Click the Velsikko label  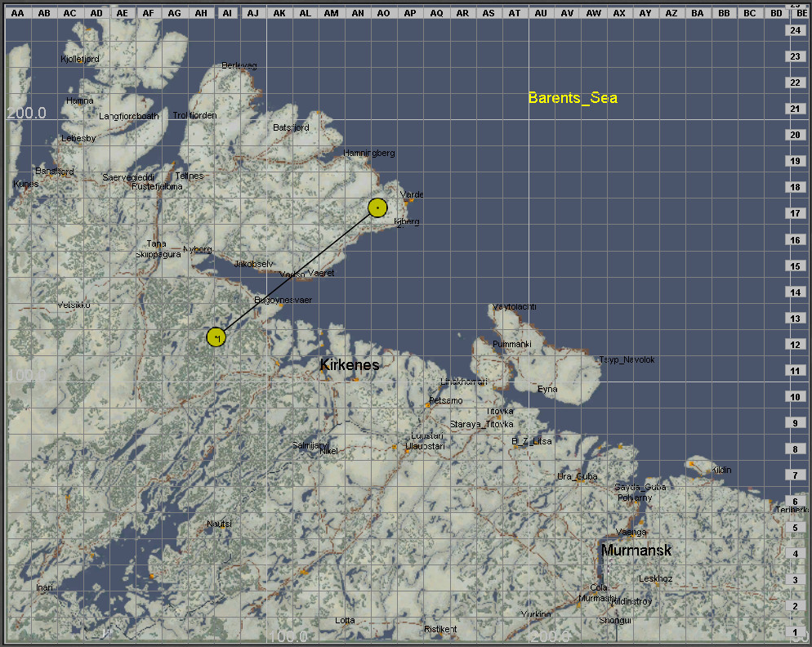74,305
